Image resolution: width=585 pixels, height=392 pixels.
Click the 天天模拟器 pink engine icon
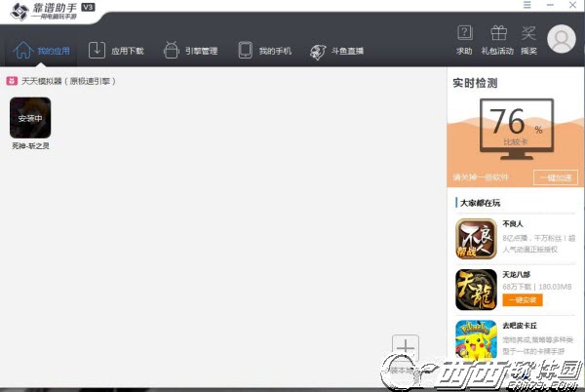pos(12,81)
